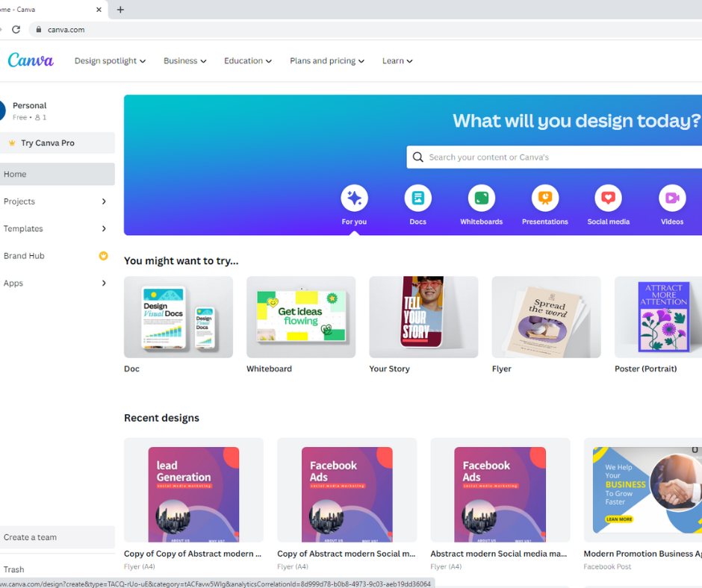Viewport: 702px width, 588px height.
Task: Click the 'What will you design today?' heading
Action: (577, 121)
